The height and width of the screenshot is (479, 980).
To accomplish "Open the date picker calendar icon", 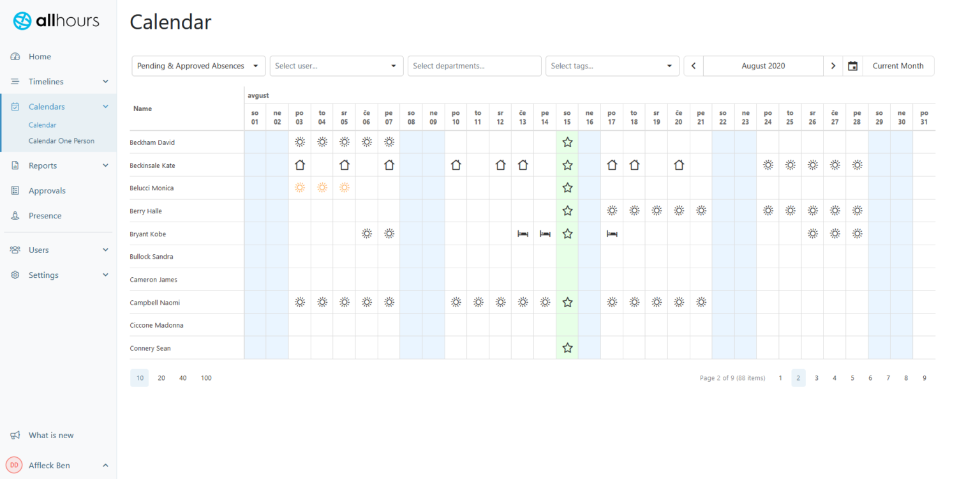I will coord(853,66).
